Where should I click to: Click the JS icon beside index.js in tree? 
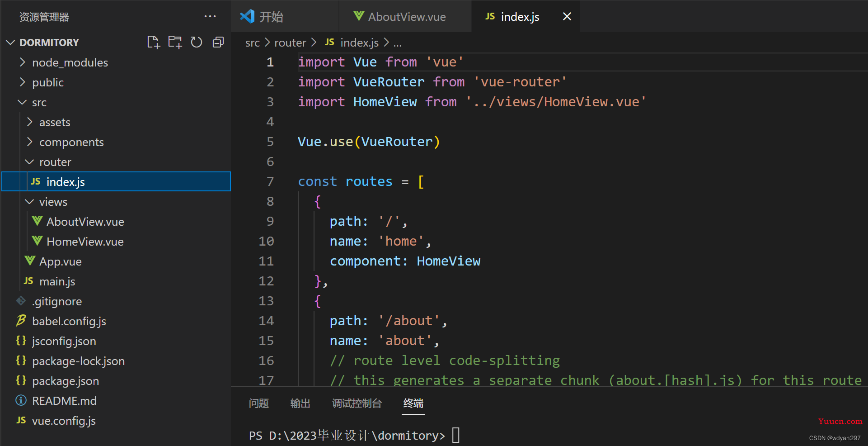(36, 181)
